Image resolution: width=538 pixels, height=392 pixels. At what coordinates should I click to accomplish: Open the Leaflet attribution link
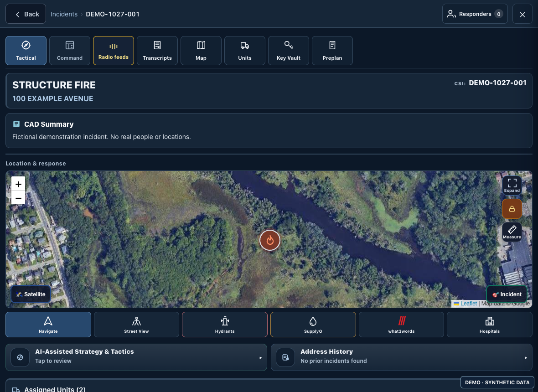click(x=469, y=304)
